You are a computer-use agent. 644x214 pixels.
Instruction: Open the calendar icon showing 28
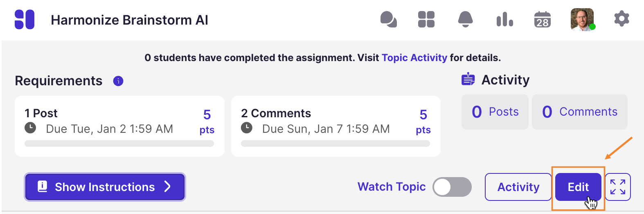pos(542,20)
